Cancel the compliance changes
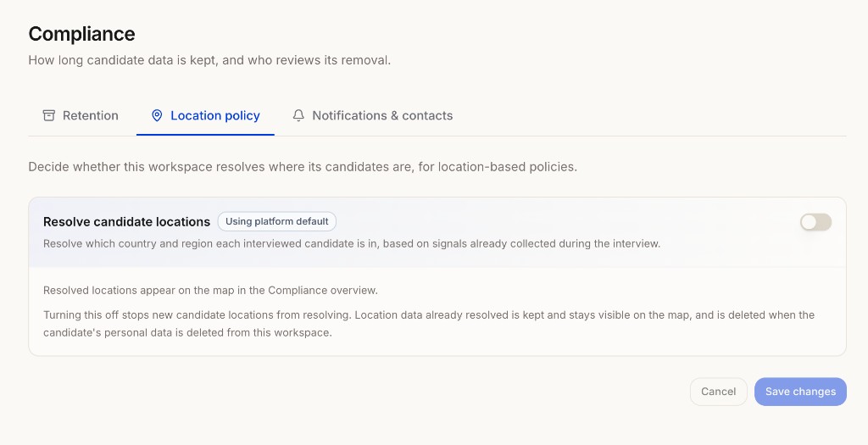 [719, 392]
